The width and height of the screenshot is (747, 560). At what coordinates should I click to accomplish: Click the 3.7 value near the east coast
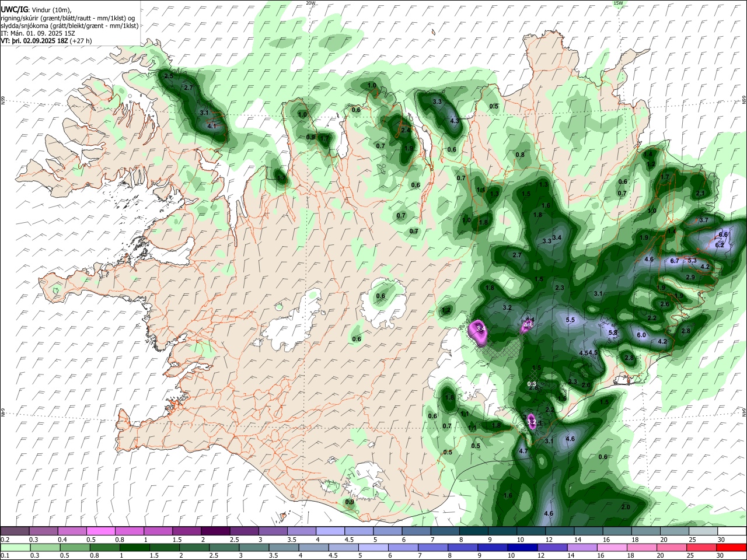[703, 220]
